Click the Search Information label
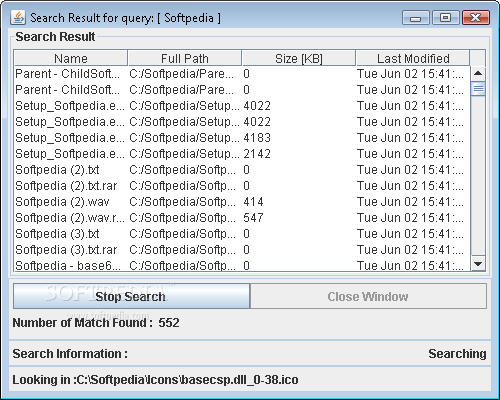500x400 pixels. [x=70, y=353]
